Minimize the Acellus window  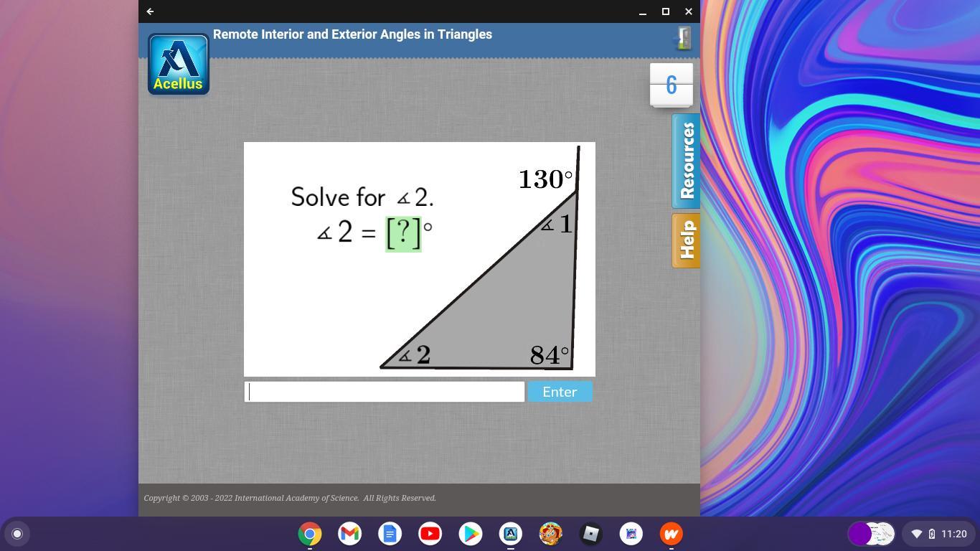click(x=643, y=11)
